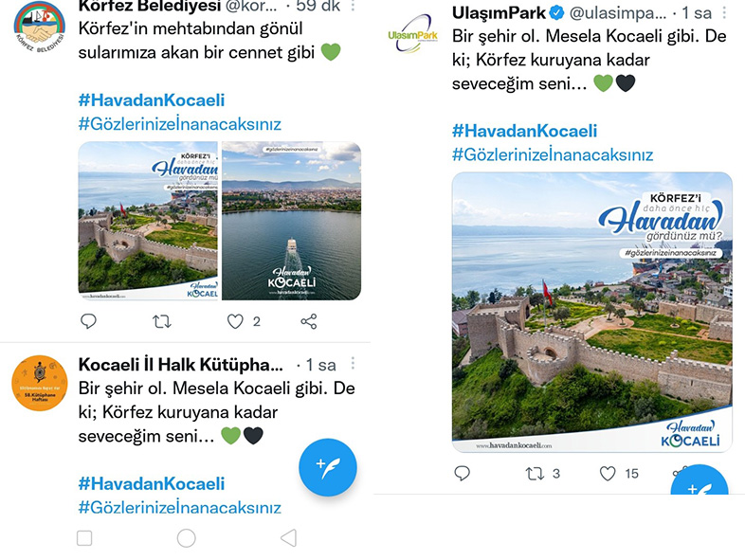The image size is (745, 560).
Task: Tap the Android back triangle button
Action: click(289, 538)
